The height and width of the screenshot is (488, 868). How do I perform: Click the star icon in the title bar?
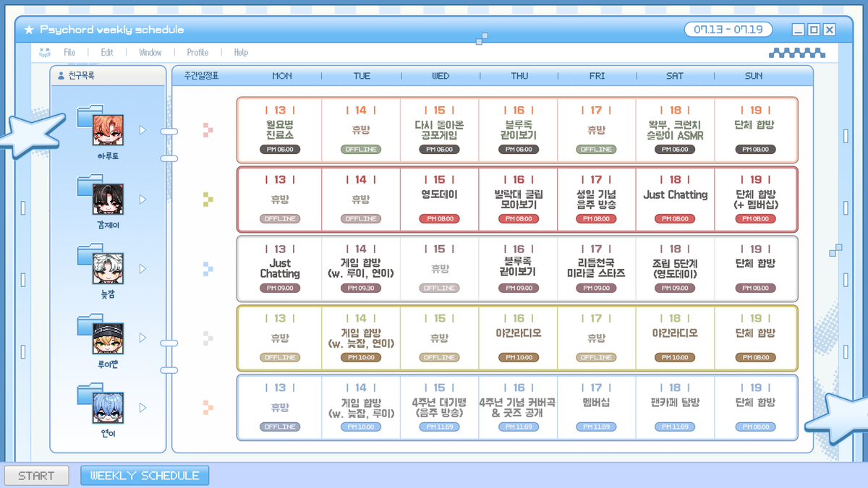pos(29,30)
